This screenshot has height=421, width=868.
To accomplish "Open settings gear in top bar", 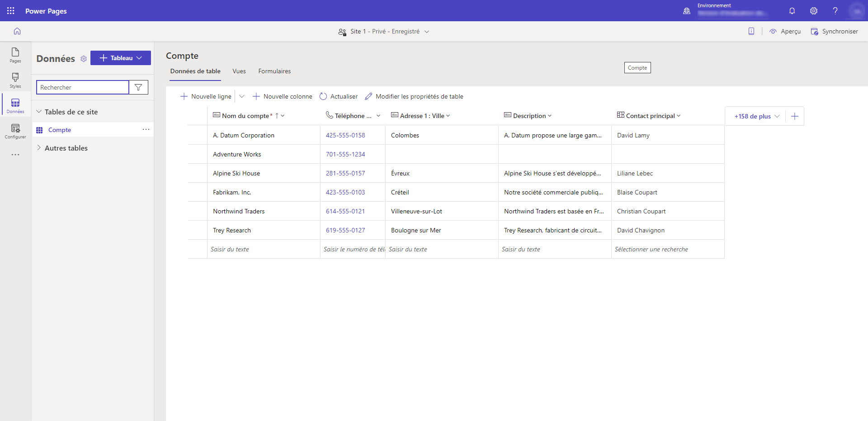I will point(814,11).
